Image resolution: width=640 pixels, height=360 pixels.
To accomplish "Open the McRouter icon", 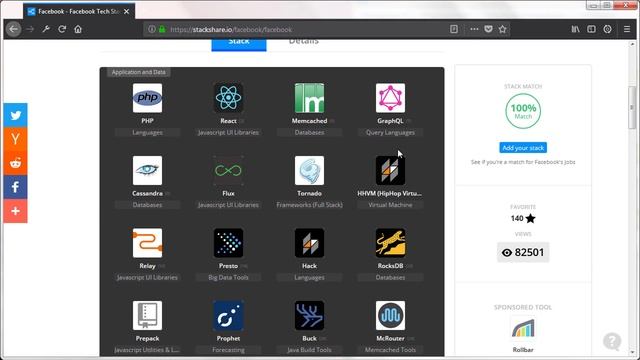I will tap(390, 316).
